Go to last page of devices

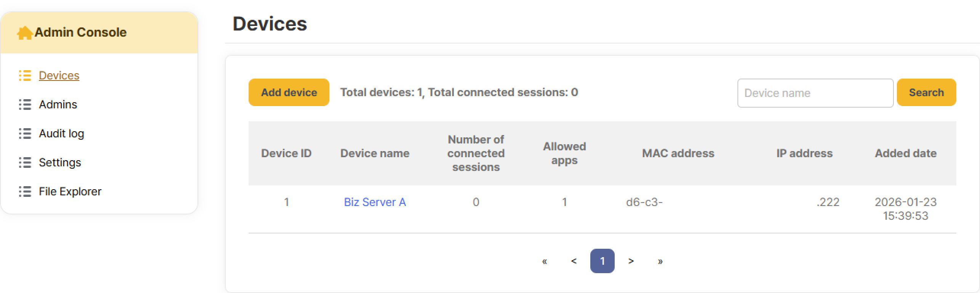point(660,261)
